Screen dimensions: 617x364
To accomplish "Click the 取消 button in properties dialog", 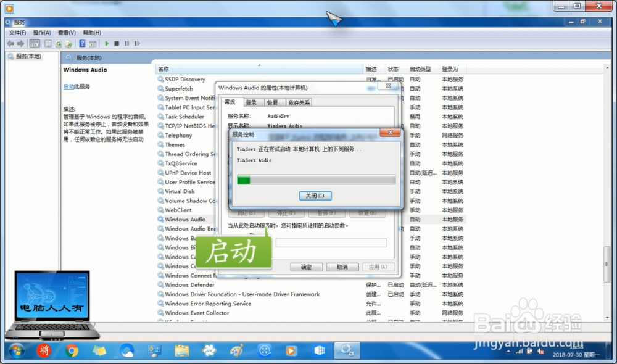I will coord(342,267).
